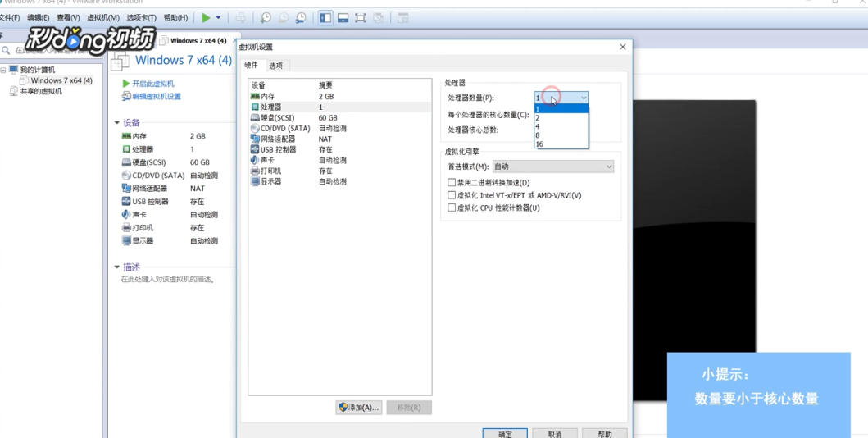Choose 1 in processor count list
Image resolution: width=868 pixels, height=438 pixels.
pyautogui.click(x=561, y=109)
